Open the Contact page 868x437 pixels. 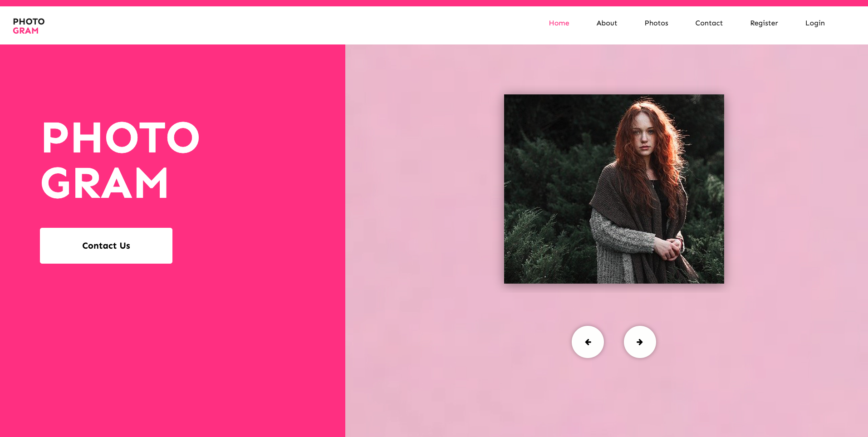point(708,23)
